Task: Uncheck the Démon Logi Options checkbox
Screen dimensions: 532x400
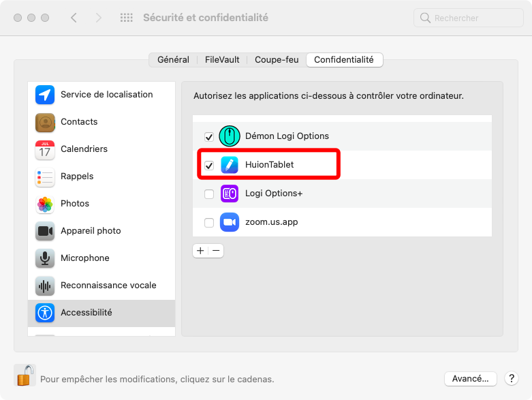Action: tap(209, 136)
